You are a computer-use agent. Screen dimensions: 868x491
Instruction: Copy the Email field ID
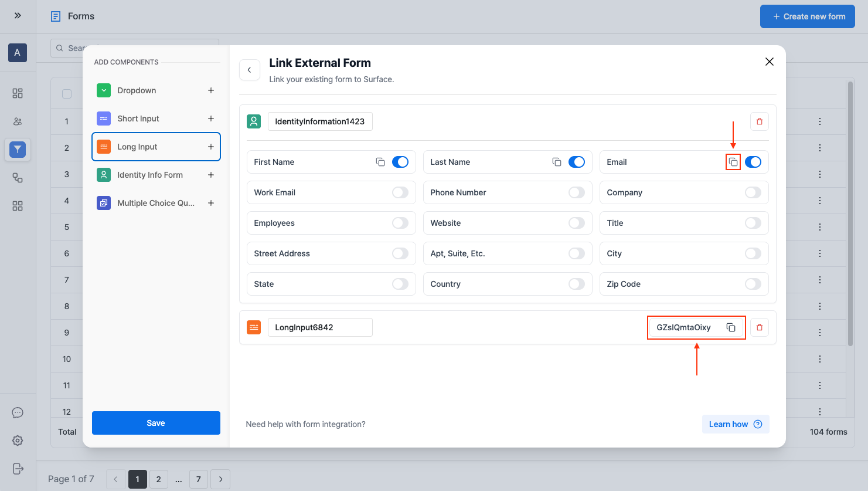pos(733,162)
